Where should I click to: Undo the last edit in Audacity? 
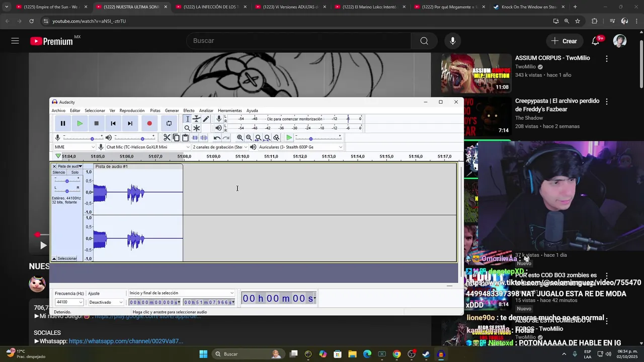coord(217,138)
